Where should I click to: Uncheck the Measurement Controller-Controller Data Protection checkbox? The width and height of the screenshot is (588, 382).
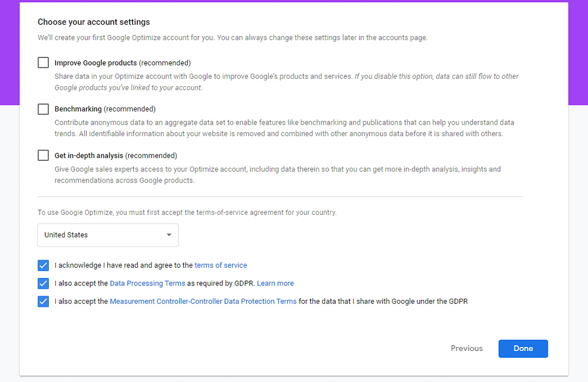click(x=43, y=302)
